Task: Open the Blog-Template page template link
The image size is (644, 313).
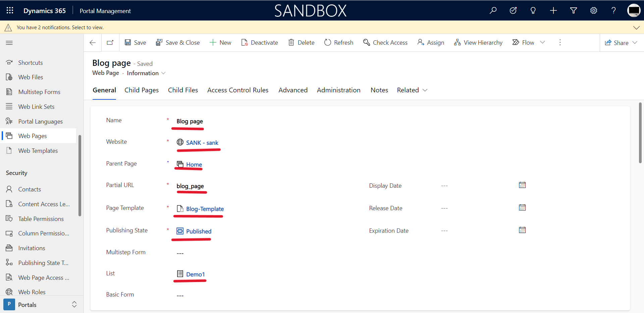Action: 205,209
